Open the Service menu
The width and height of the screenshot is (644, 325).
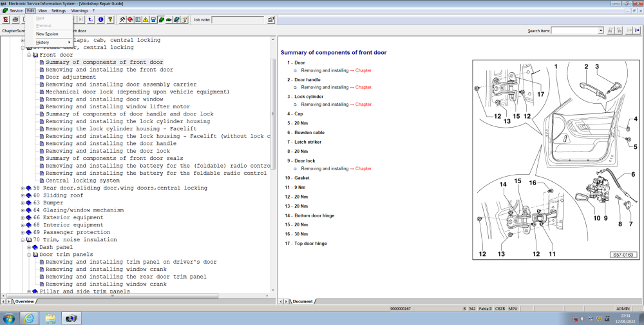click(16, 11)
